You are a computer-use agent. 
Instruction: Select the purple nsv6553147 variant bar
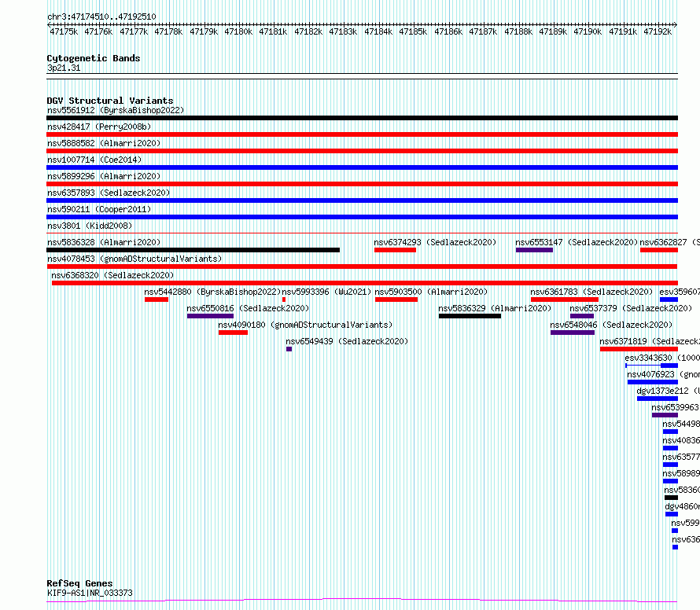pyautogui.click(x=534, y=250)
